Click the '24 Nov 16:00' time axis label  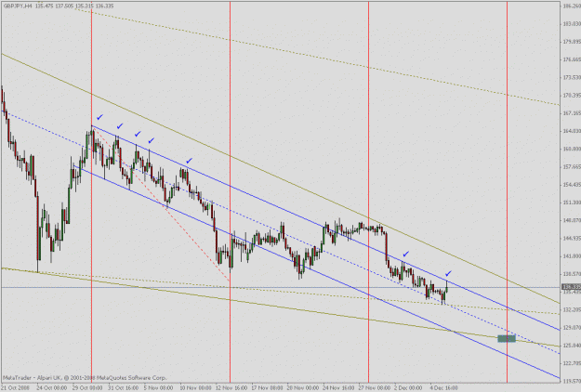[338, 388]
